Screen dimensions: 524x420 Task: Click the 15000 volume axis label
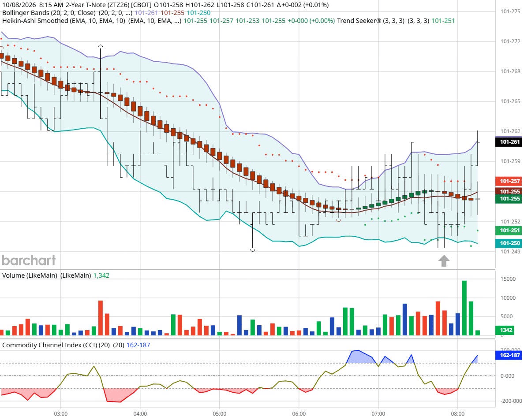(508, 279)
